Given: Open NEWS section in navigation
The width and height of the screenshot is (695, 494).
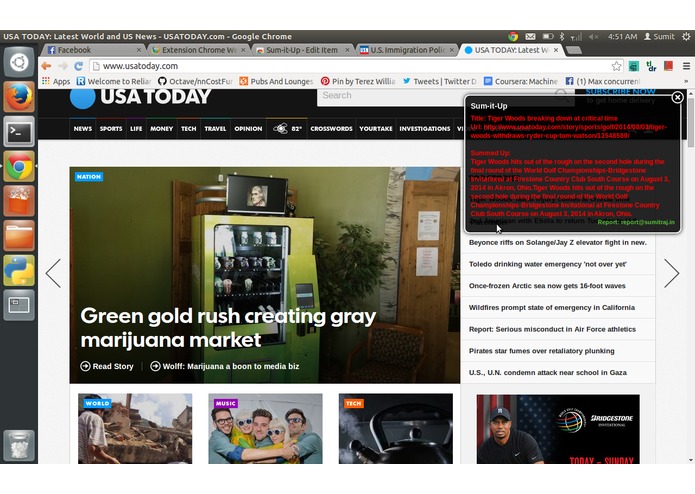Looking at the screenshot, I should (x=82, y=128).
